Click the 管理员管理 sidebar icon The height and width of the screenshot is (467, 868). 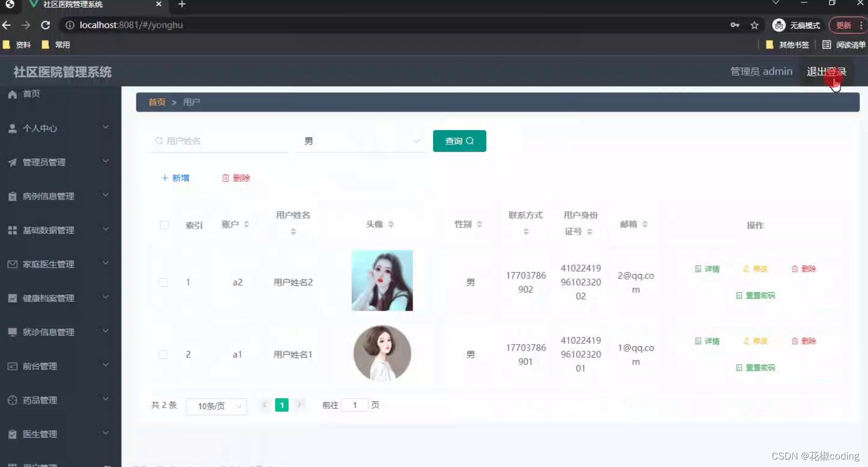pos(12,162)
